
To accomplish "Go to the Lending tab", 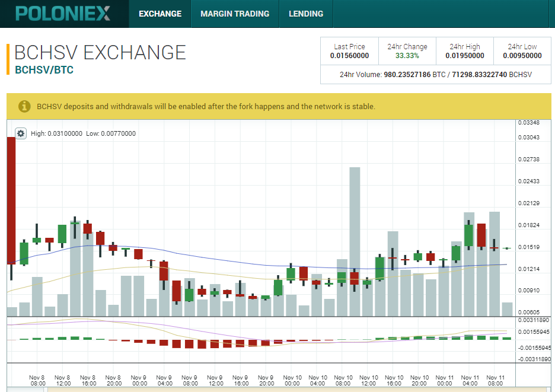I will point(306,14).
